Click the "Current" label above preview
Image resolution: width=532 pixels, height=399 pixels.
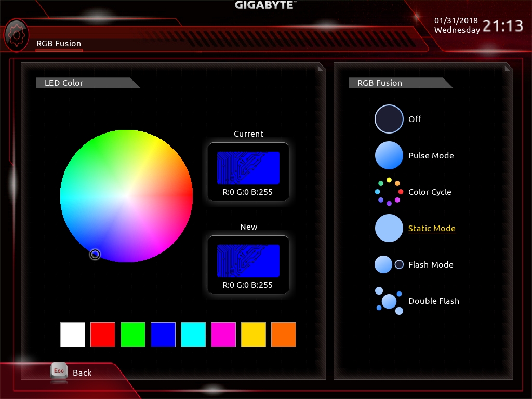(249, 134)
